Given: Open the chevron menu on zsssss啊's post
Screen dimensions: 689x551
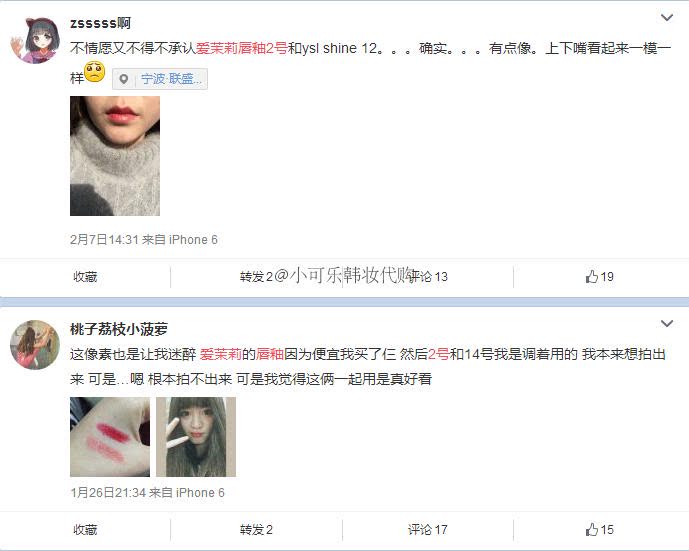Looking at the screenshot, I should tap(667, 18).
